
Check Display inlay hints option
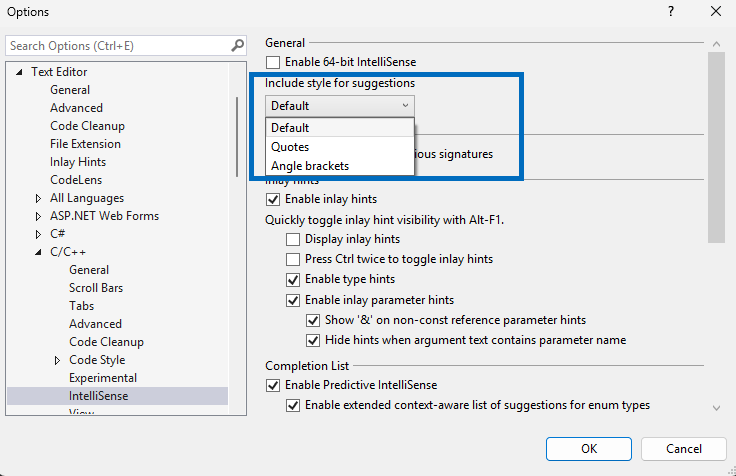[x=293, y=239]
